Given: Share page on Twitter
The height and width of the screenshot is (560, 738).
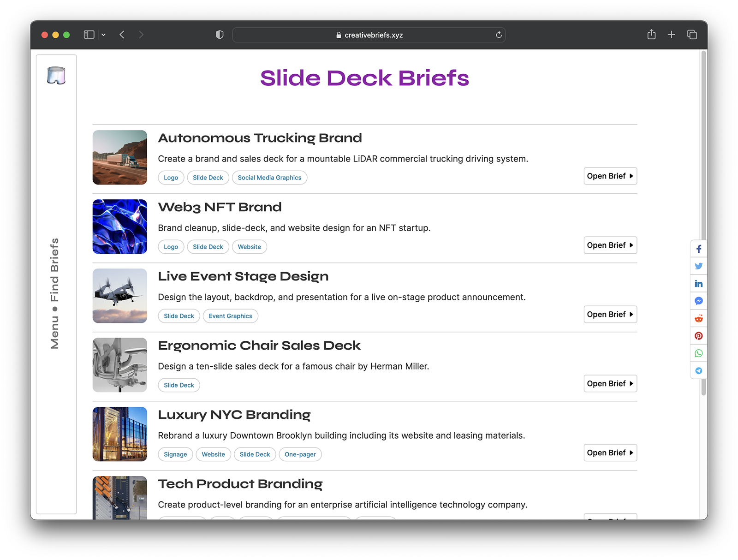Looking at the screenshot, I should coord(699,266).
